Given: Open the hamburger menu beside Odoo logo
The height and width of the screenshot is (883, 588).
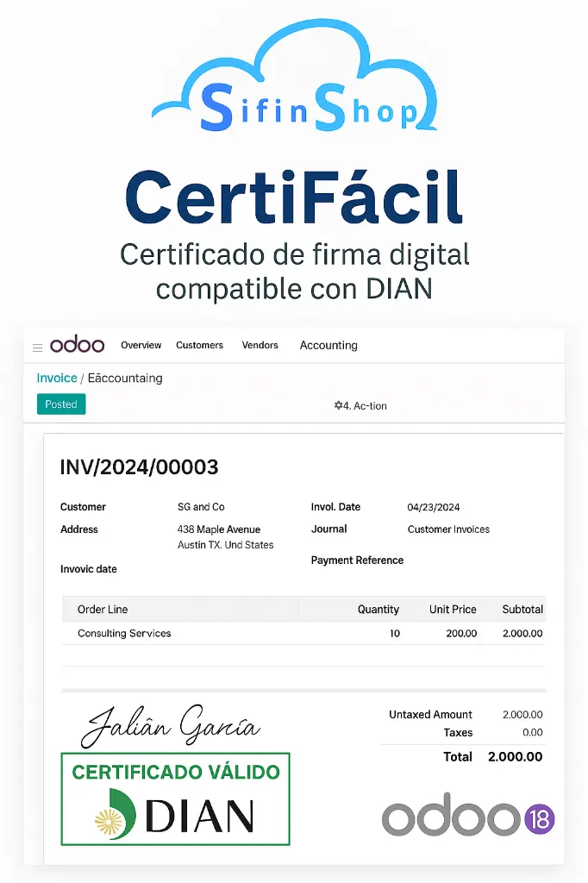Looking at the screenshot, I should tap(38, 348).
